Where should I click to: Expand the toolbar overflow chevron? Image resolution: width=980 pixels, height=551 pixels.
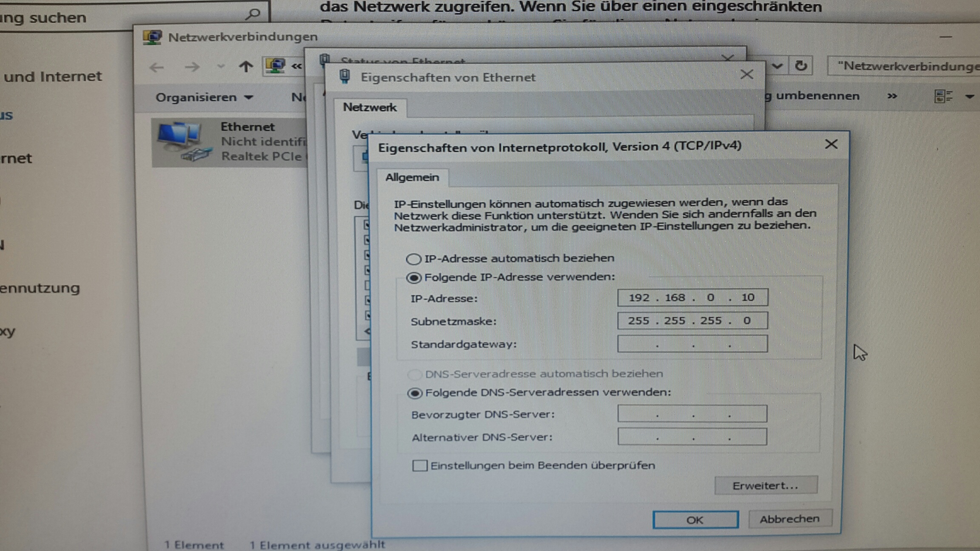click(x=892, y=96)
